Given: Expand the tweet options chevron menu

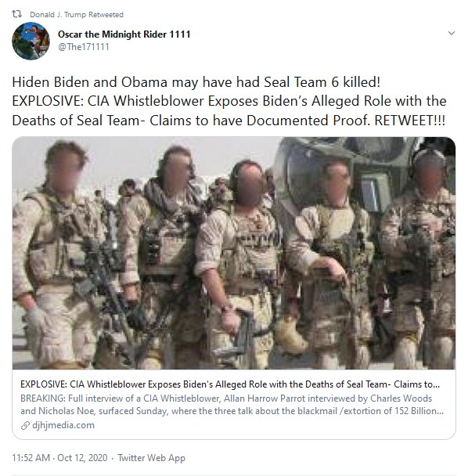Looking at the screenshot, I should [452, 33].
